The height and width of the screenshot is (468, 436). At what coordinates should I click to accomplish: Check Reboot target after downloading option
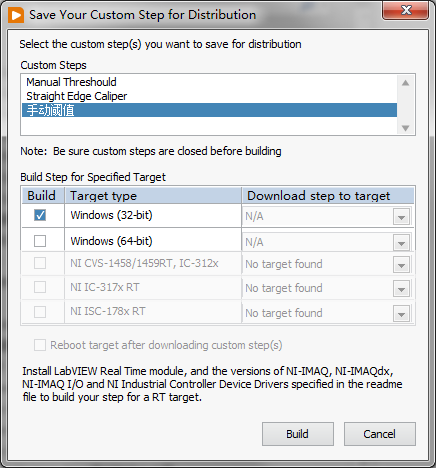40,345
